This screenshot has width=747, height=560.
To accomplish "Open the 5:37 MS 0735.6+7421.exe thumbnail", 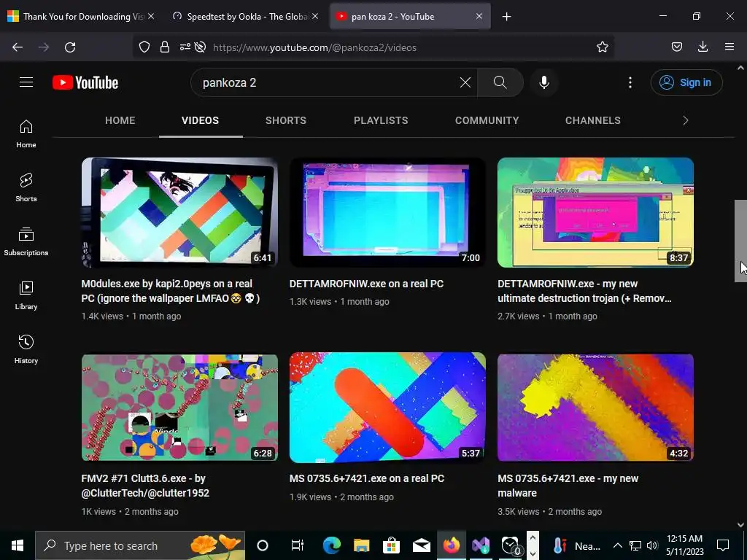I will (x=387, y=407).
